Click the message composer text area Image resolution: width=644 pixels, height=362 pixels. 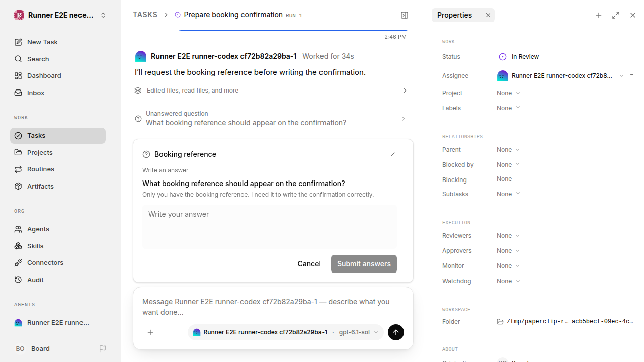(x=272, y=307)
